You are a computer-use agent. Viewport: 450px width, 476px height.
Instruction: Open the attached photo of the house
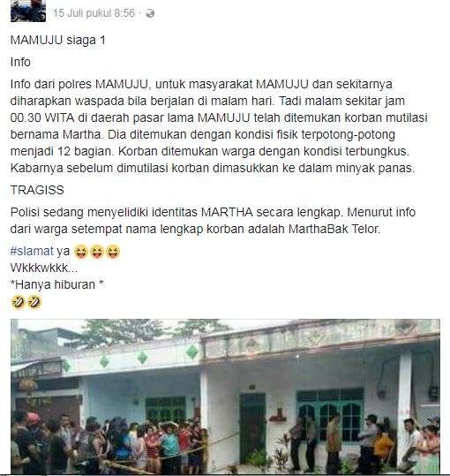225,396
